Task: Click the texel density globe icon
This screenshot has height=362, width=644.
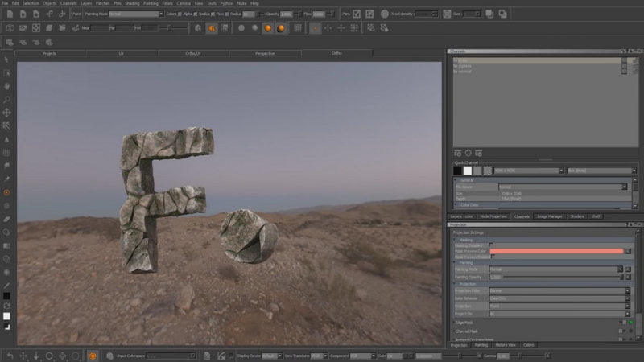Action: [385, 14]
